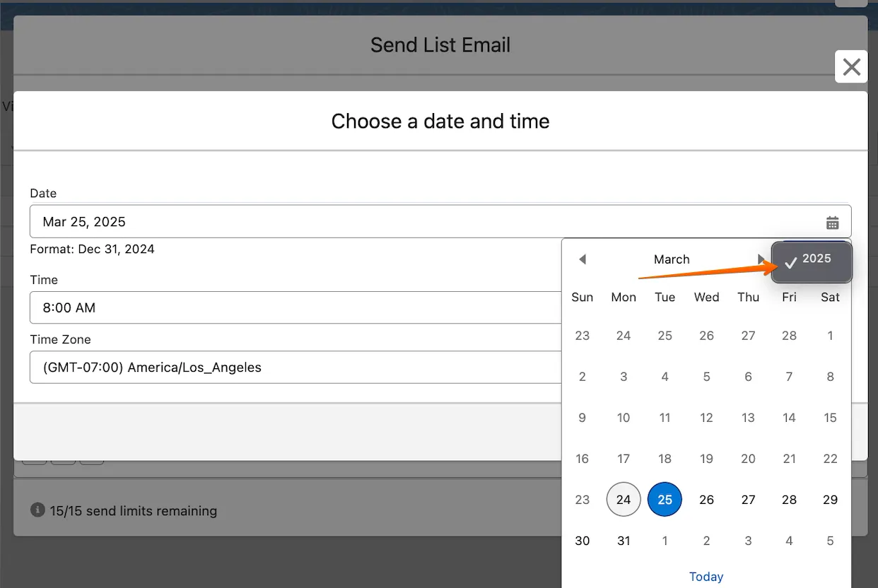Choose the selected date 25
The width and height of the screenshot is (878, 588).
pos(665,500)
